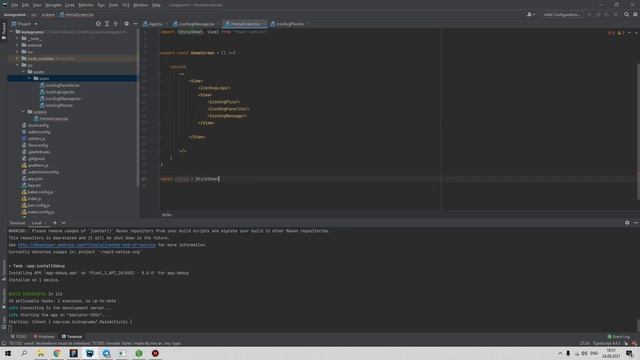
Task: Click the Select Opened File locate icon
Action: tap(98, 24)
